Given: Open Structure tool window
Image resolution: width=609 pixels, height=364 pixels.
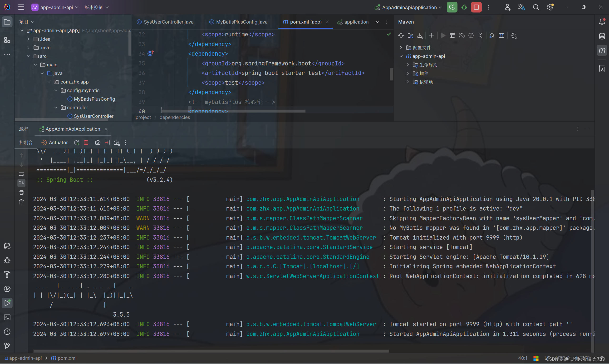Looking at the screenshot, I should tap(7, 40).
